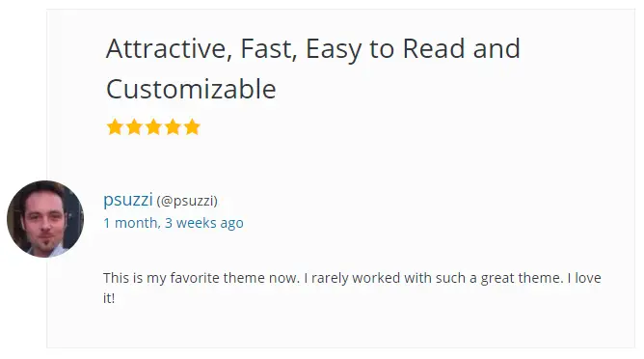Click '3 weeks ago' in the timestamp

click(x=204, y=223)
